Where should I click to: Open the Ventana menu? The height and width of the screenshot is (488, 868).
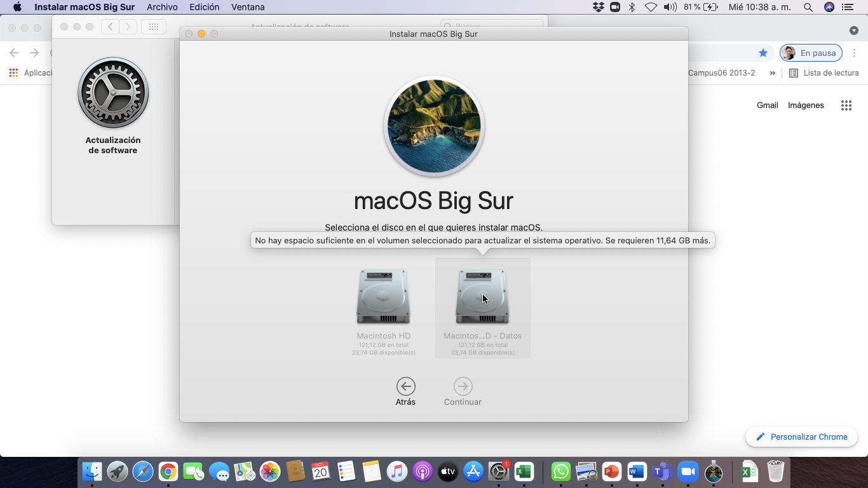248,7
